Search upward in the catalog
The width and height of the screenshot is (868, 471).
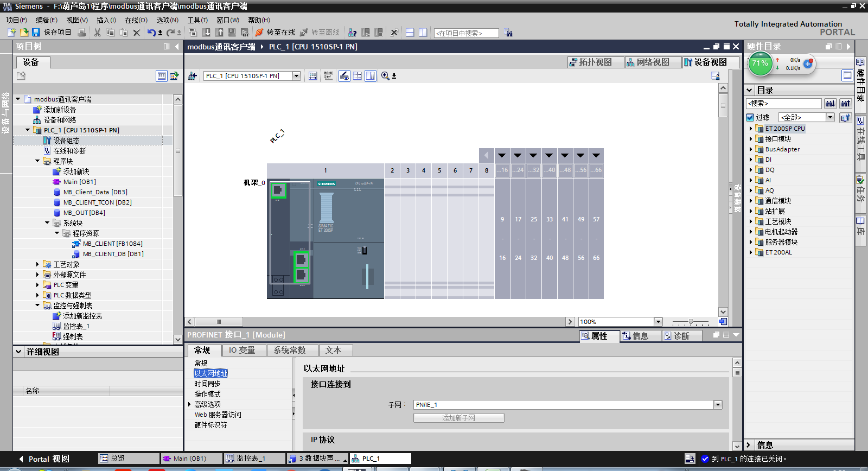click(845, 103)
